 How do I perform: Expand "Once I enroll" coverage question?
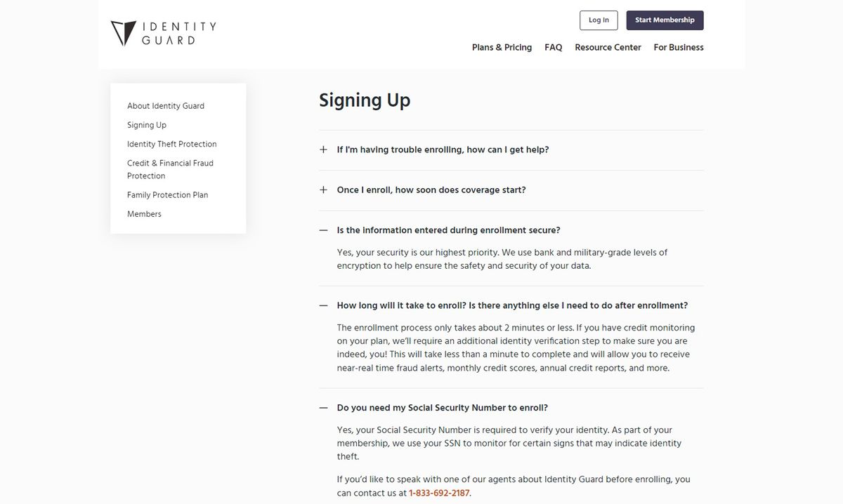(x=431, y=190)
